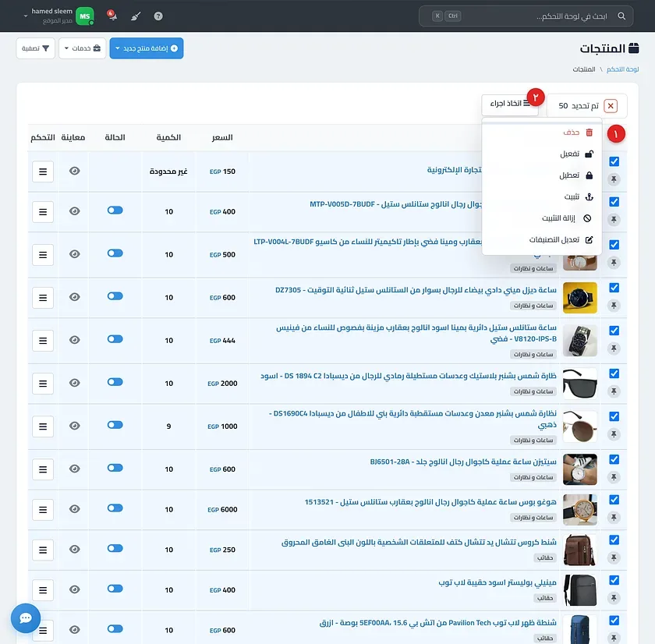The width and height of the screenshot is (655, 644).
Task: Uncheck the V8120-IPS-B watch checkbox
Action: (614, 331)
